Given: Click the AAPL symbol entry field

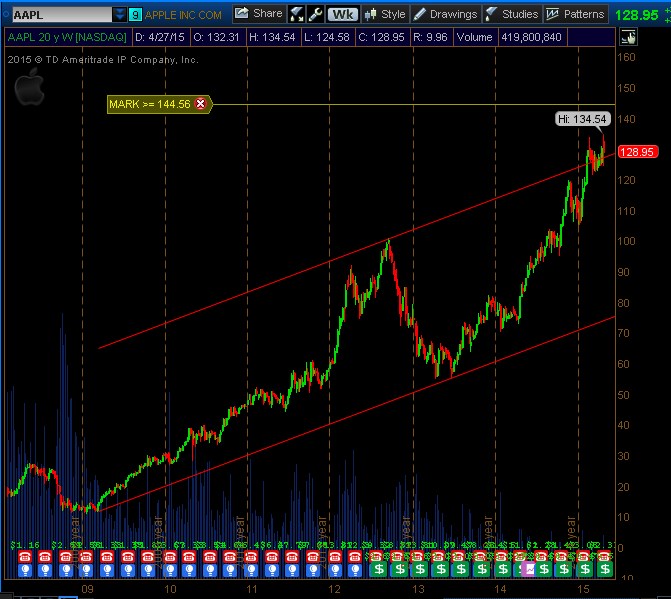Looking at the screenshot, I should [x=62, y=15].
